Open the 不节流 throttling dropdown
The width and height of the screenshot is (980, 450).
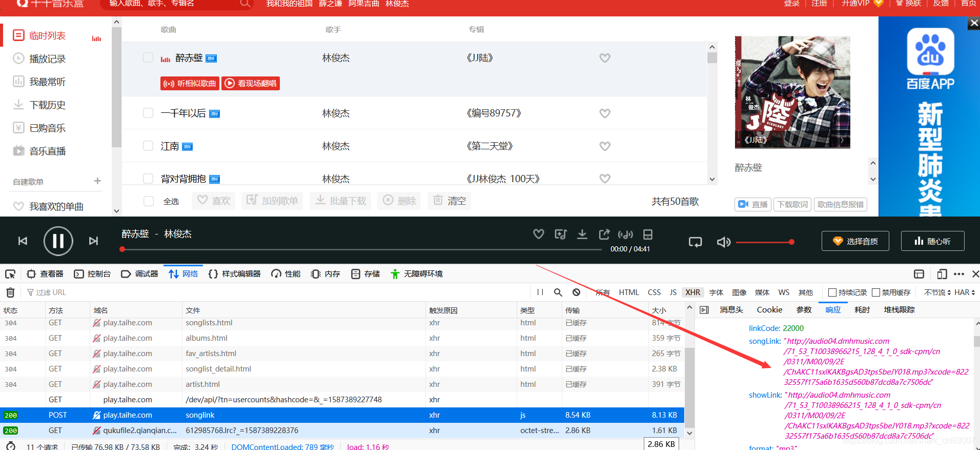pyautogui.click(x=937, y=292)
